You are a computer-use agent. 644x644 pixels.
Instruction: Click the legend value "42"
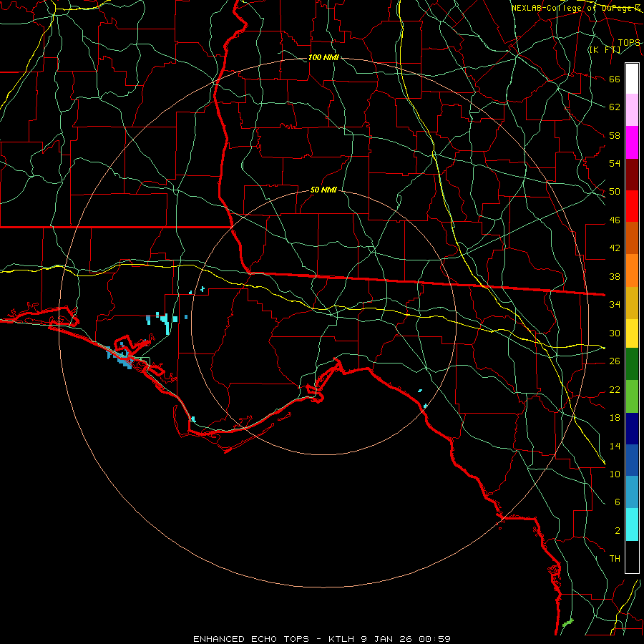(x=615, y=248)
